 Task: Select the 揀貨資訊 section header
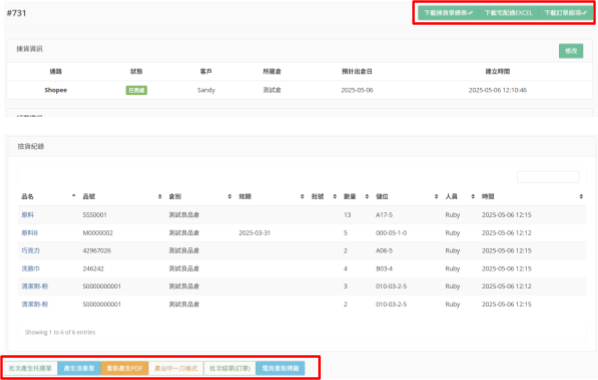[x=29, y=49]
